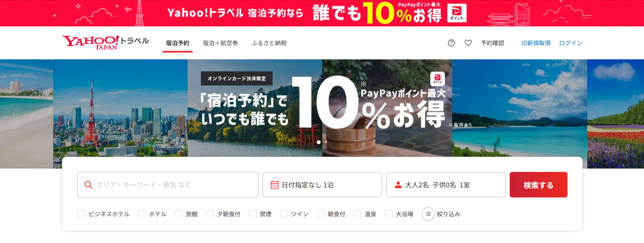The width and height of the screenshot is (644, 243).
Task: Switch to 宿泊＋航空券 tab
Action: point(220,43)
